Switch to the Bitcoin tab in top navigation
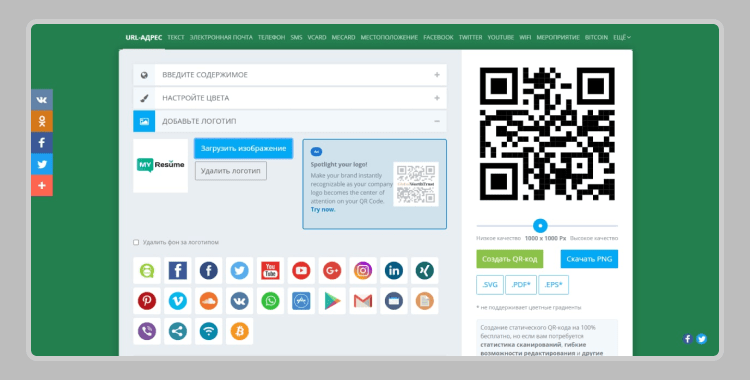Image resolution: width=750 pixels, height=380 pixels. pos(596,37)
